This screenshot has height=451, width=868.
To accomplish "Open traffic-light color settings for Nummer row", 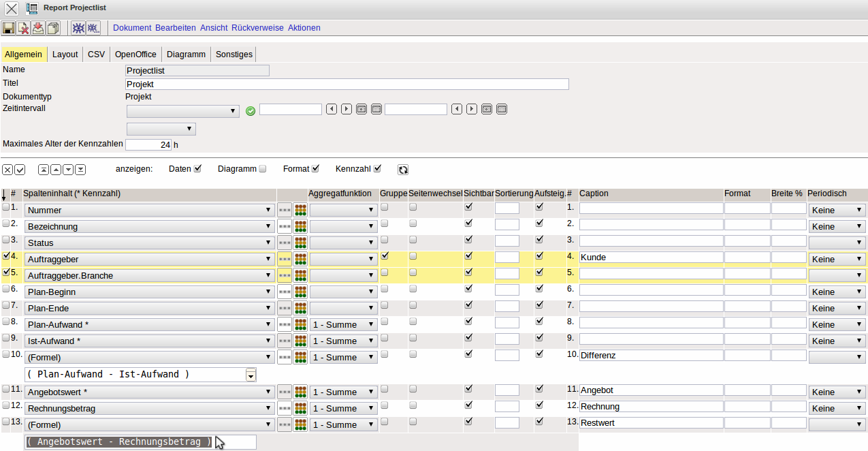I will 300,210.
